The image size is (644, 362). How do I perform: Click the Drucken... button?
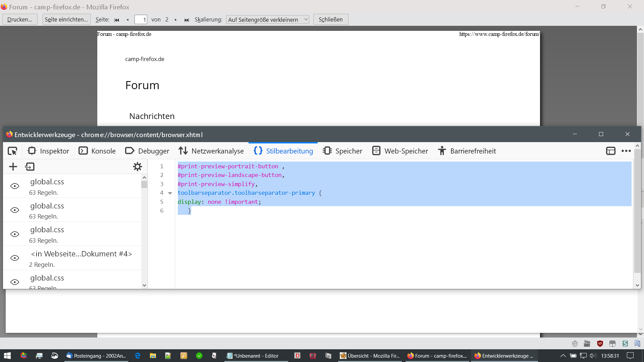coord(20,20)
